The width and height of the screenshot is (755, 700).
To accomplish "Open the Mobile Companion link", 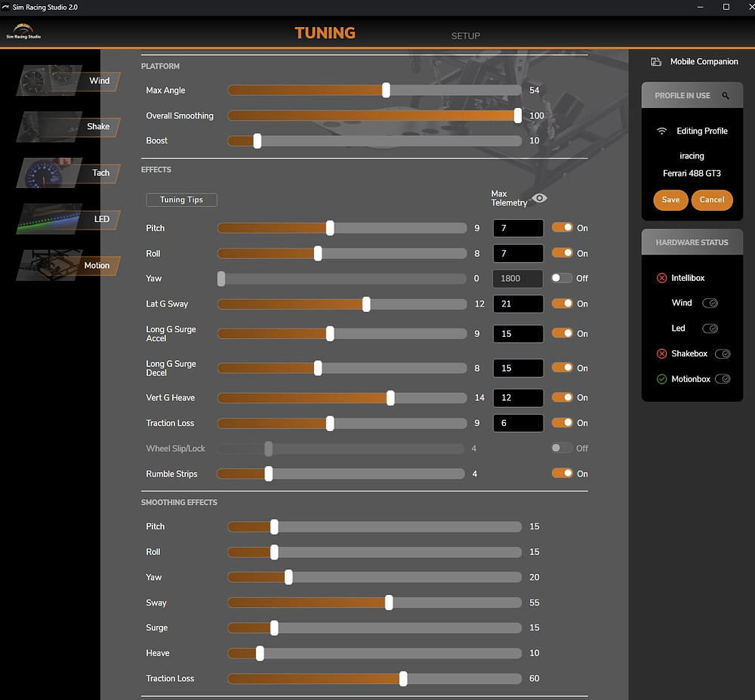I will pyautogui.click(x=704, y=62).
